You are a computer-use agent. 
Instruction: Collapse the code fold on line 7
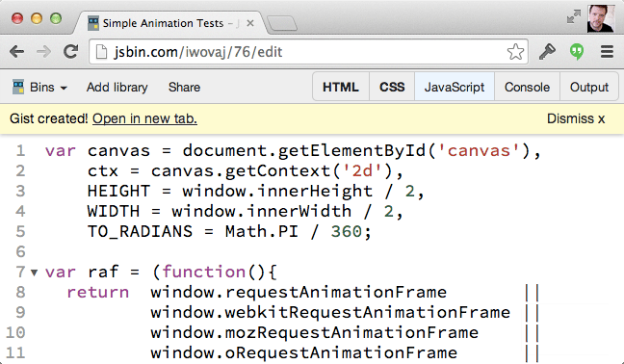coord(35,273)
